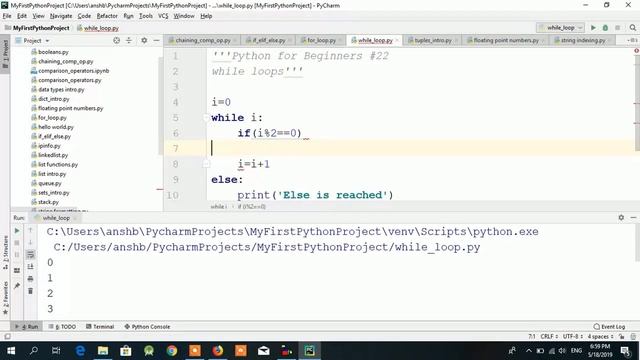Image resolution: width=640 pixels, height=360 pixels.
Task: Pin the Run tab
Action: point(17,286)
